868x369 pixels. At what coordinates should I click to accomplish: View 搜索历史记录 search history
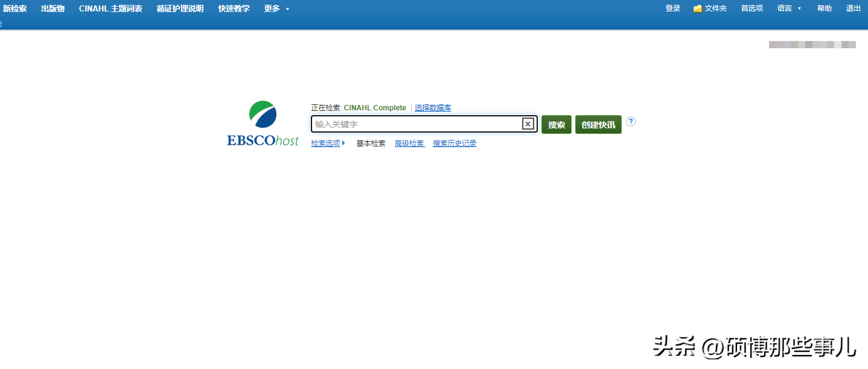(455, 143)
